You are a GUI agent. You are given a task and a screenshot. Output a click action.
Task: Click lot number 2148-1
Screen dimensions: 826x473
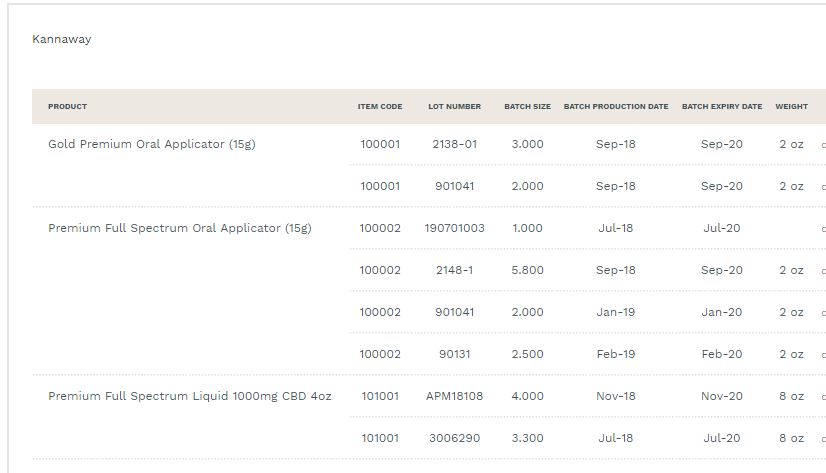455,270
